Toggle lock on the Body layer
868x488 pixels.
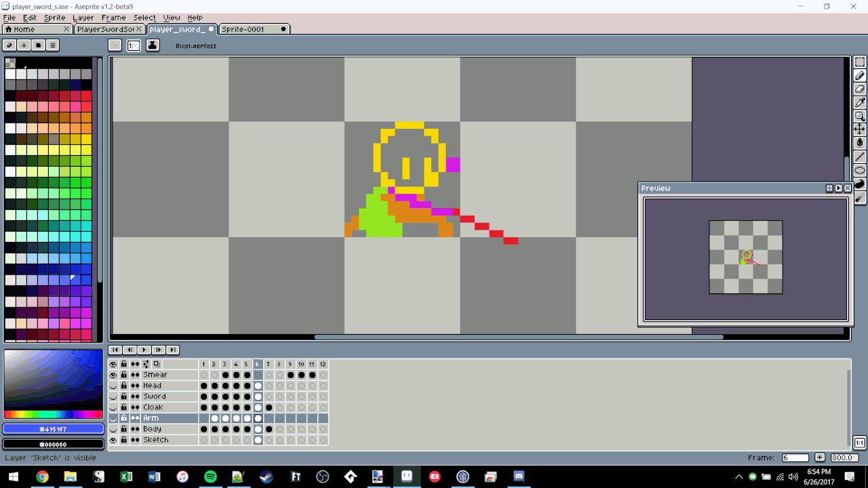pos(124,429)
